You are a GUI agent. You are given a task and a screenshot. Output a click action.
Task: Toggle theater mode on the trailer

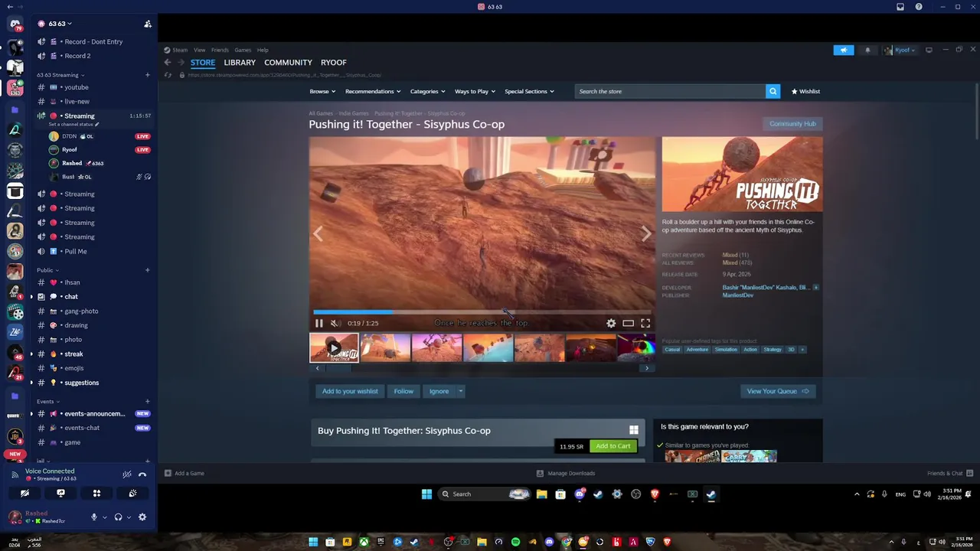click(x=628, y=323)
